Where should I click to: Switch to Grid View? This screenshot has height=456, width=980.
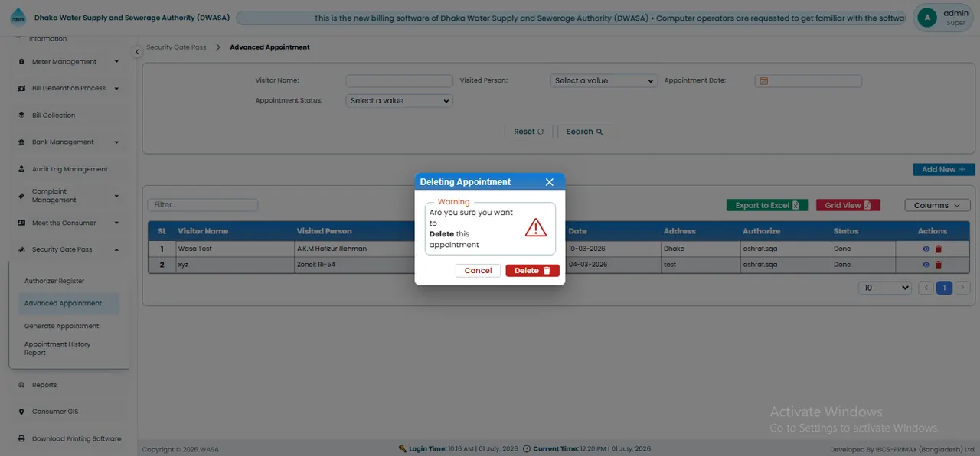[848, 205]
